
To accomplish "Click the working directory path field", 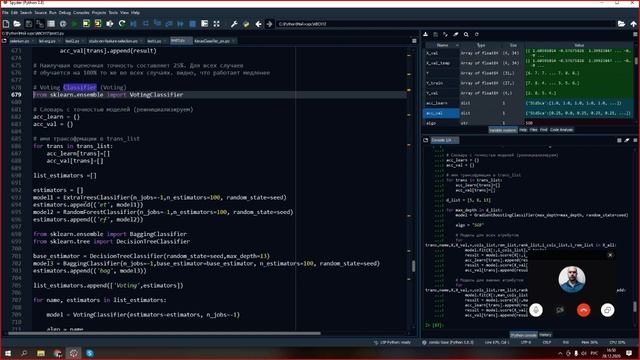I will tap(445, 24).
